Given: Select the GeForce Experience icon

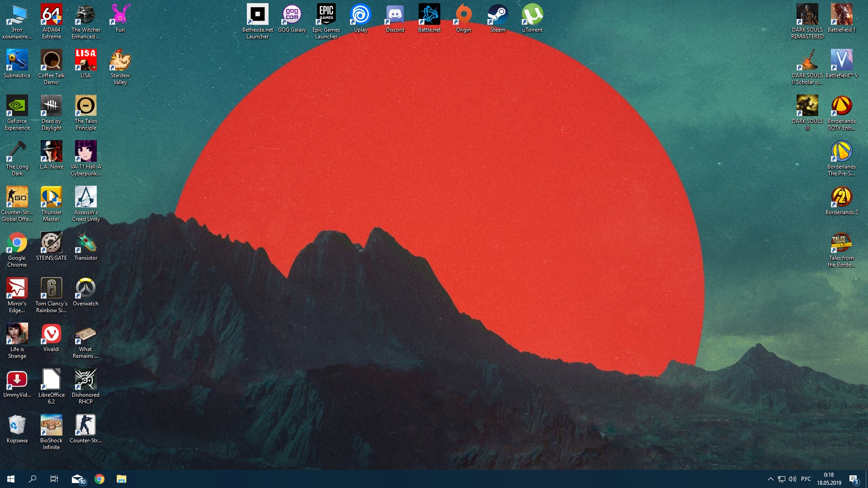Looking at the screenshot, I should (x=17, y=113).
